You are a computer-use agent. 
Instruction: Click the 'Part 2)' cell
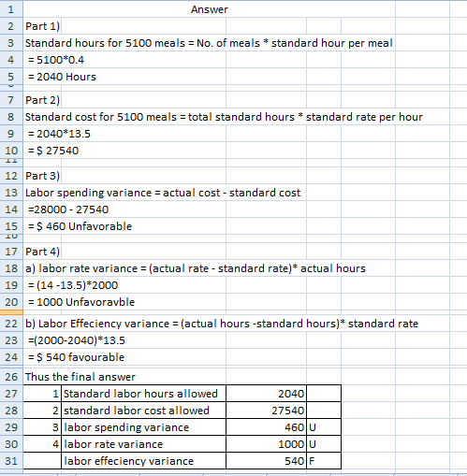click(42, 100)
